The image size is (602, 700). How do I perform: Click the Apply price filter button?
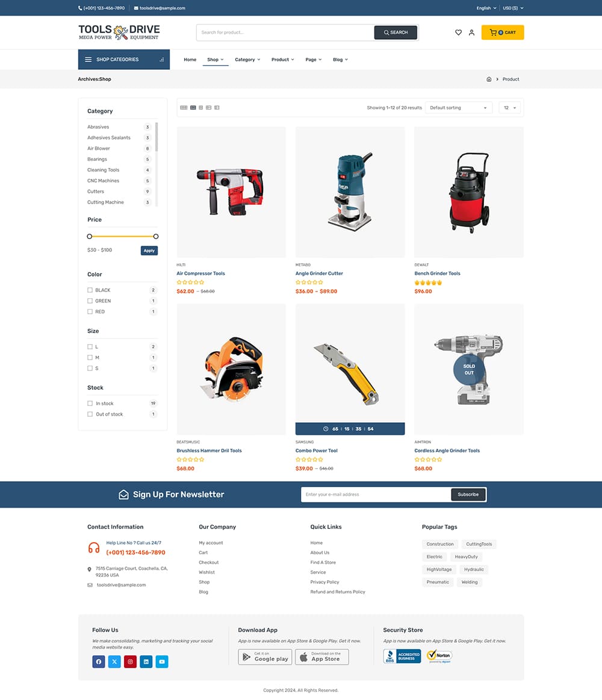tap(149, 251)
